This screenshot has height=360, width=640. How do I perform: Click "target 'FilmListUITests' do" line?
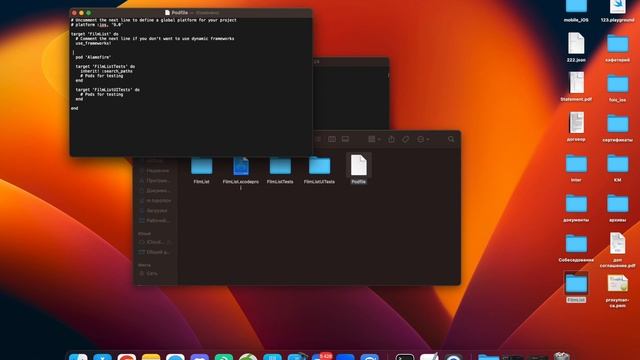pyautogui.click(x=107, y=90)
